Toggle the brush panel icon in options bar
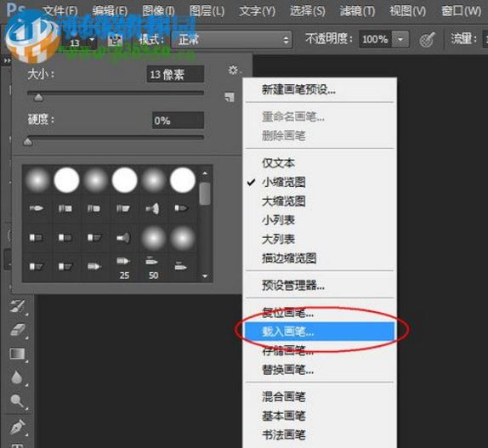 [x=115, y=40]
